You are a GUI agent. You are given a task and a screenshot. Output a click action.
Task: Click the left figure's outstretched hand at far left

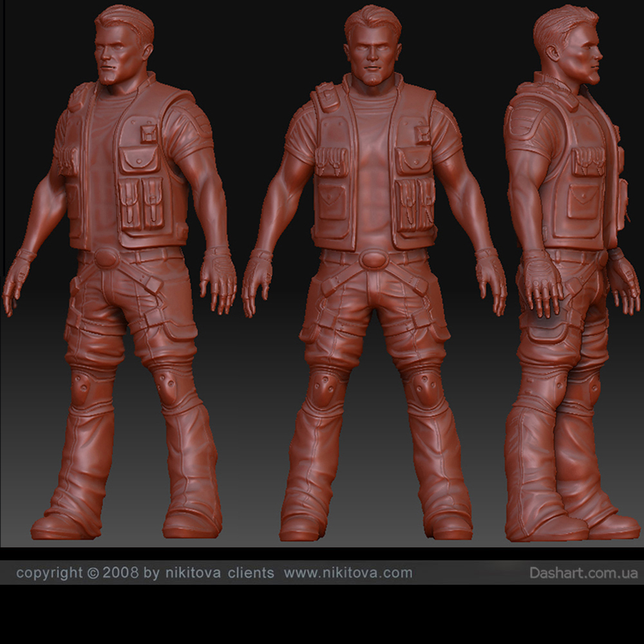[17, 282]
